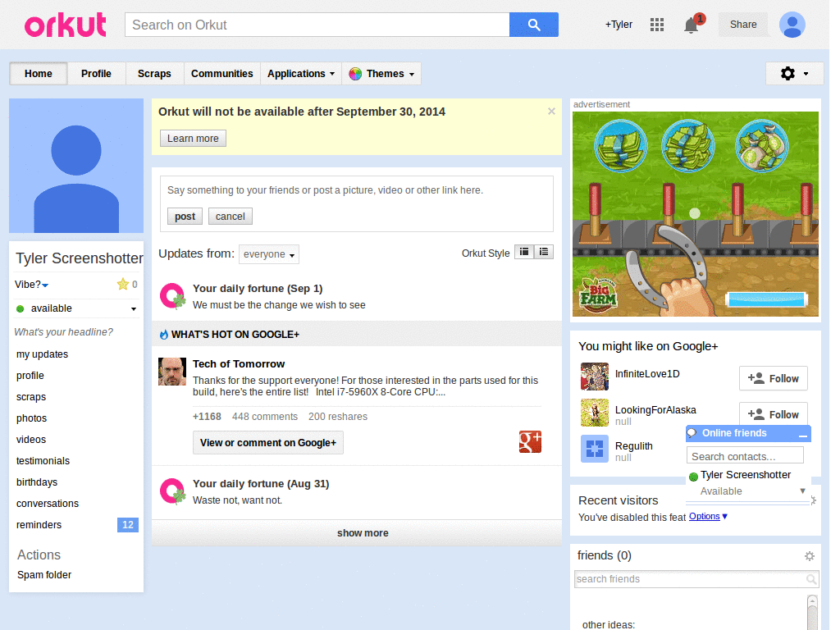The height and width of the screenshot is (630, 840).
Task: Open the Updates from everyone dropdown
Action: point(269,254)
